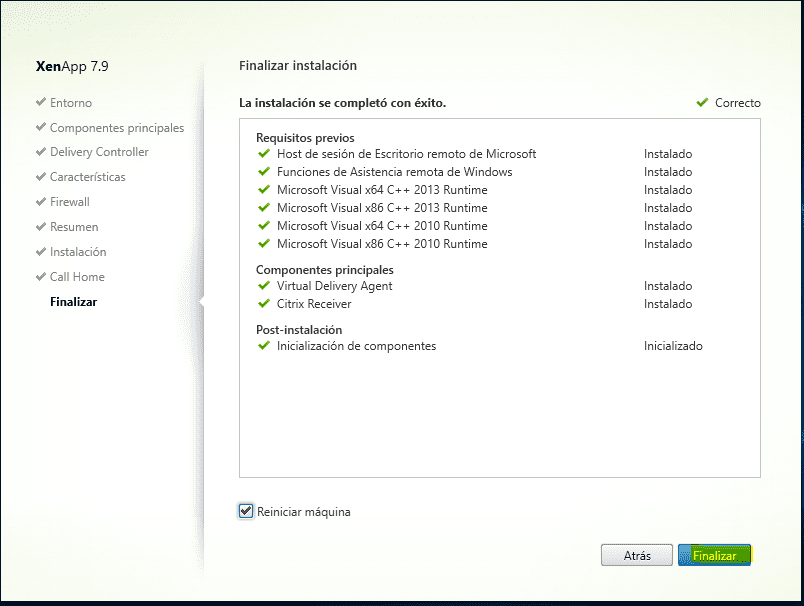This screenshot has width=804, height=606.
Task: Select the Delivery Controller step
Action: tap(97, 152)
